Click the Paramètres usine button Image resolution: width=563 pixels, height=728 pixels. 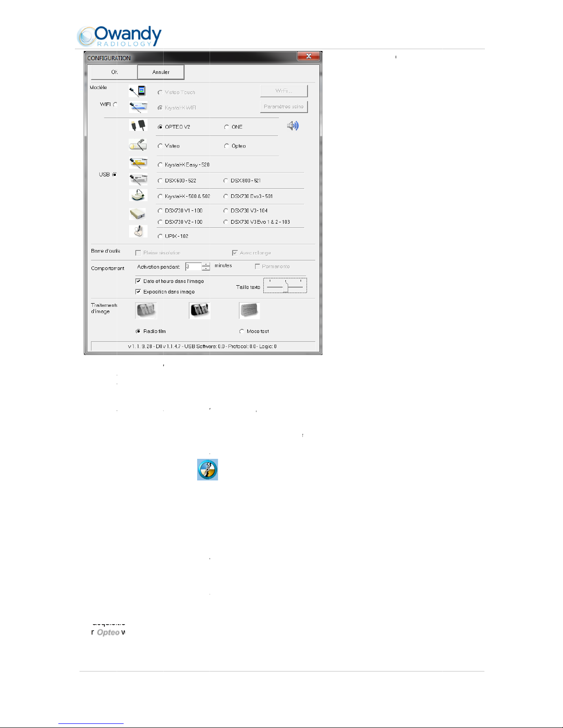[284, 107]
